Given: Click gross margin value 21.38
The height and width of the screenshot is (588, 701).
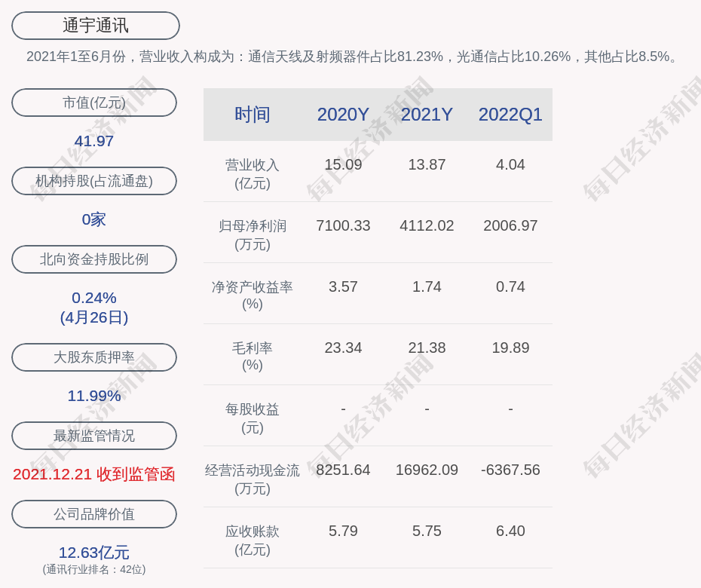Looking at the screenshot, I should (427, 348).
